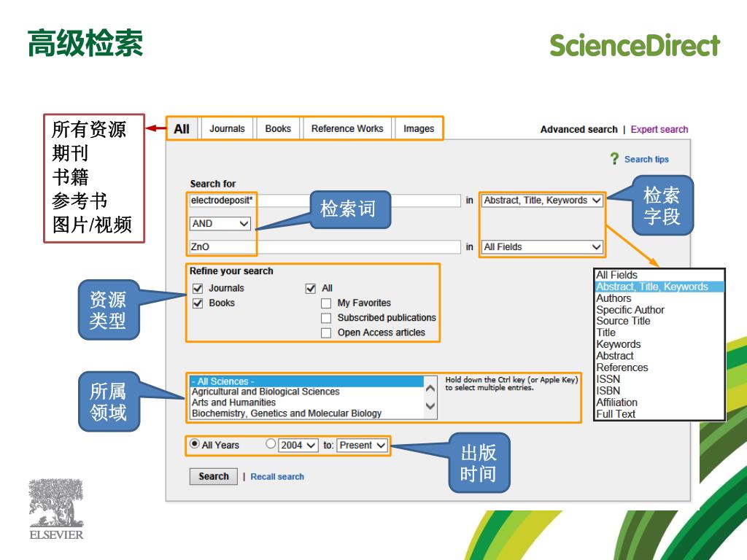Image resolution: width=747 pixels, height=560 pixels.
Task: Choose Authors in the field list
Action: click(659, 298)
